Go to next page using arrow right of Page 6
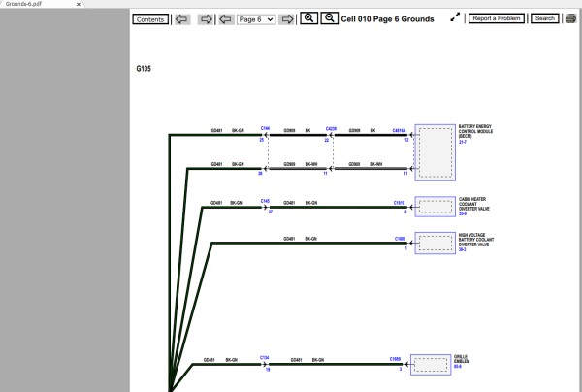The image size is (582, 392). coord(286,19)
